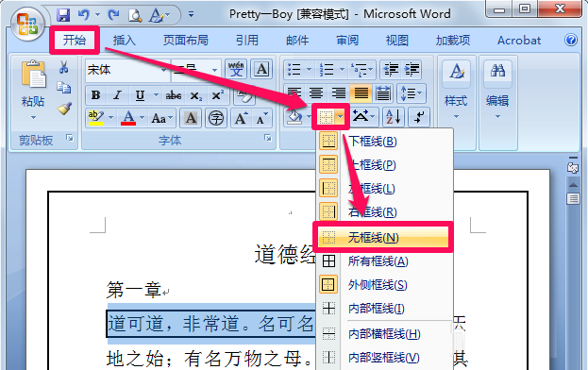Switch to the 插入 tab

[x=125, y=40]
